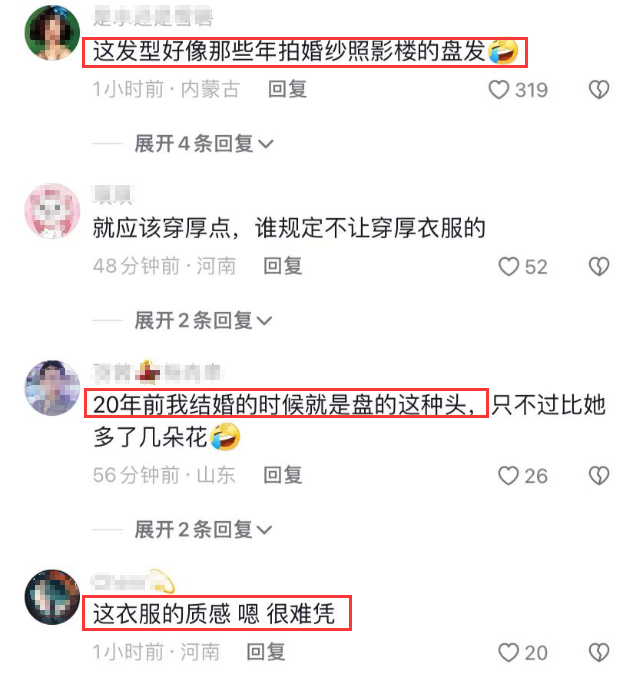Open the dark avatar of last commenter
Screen dimensions: 644x692
pyautogui.click(x=52, y=597)
